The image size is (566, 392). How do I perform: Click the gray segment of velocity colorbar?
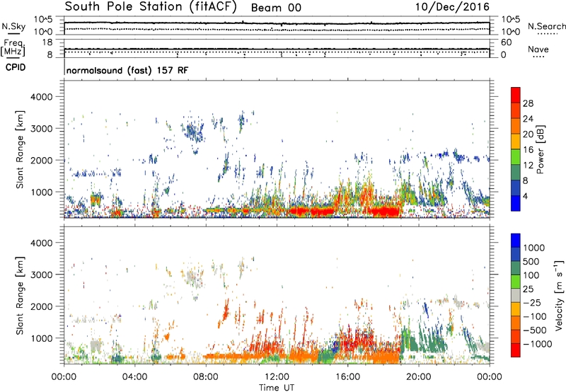[516, 295]
